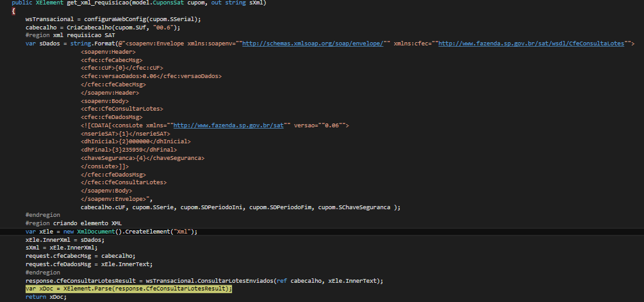644x302 pixels.
Task: Click string.Format in the sDados declaration
Action: click(91, 44)
